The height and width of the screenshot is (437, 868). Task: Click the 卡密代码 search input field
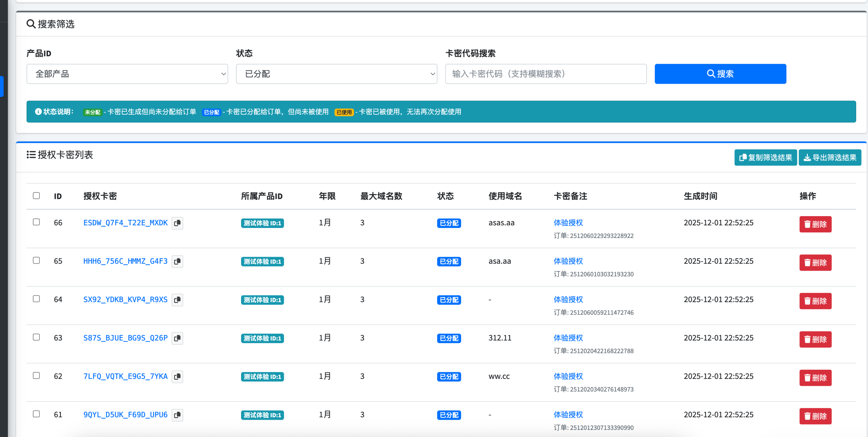[546, 74]
